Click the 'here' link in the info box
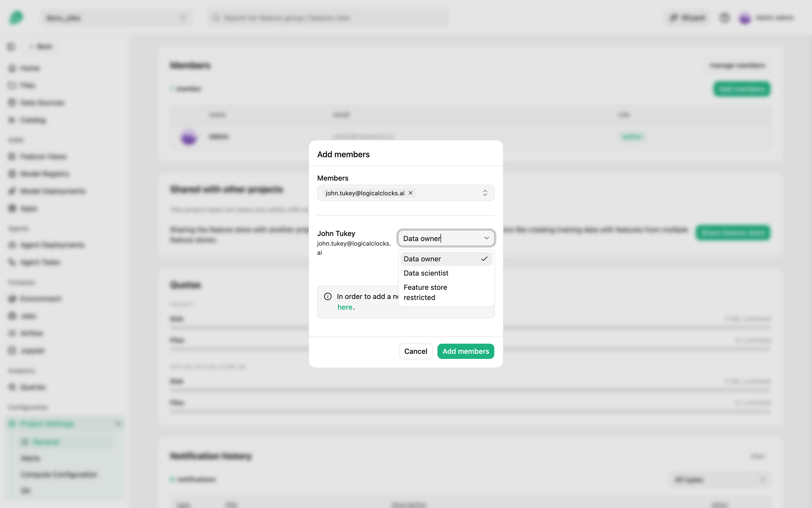This screenshot has height=508, width=812. click(x=345, y=307)
